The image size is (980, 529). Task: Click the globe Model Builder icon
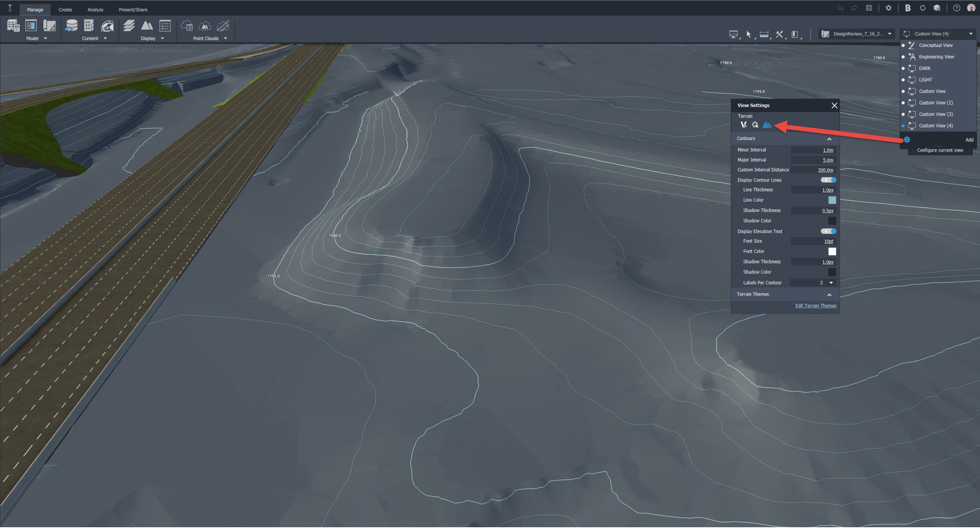(x=107, y=26)
